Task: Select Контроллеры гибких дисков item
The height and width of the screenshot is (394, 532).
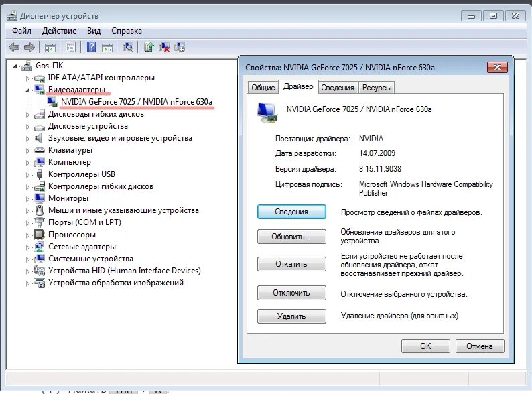Action: coord(101,186)
